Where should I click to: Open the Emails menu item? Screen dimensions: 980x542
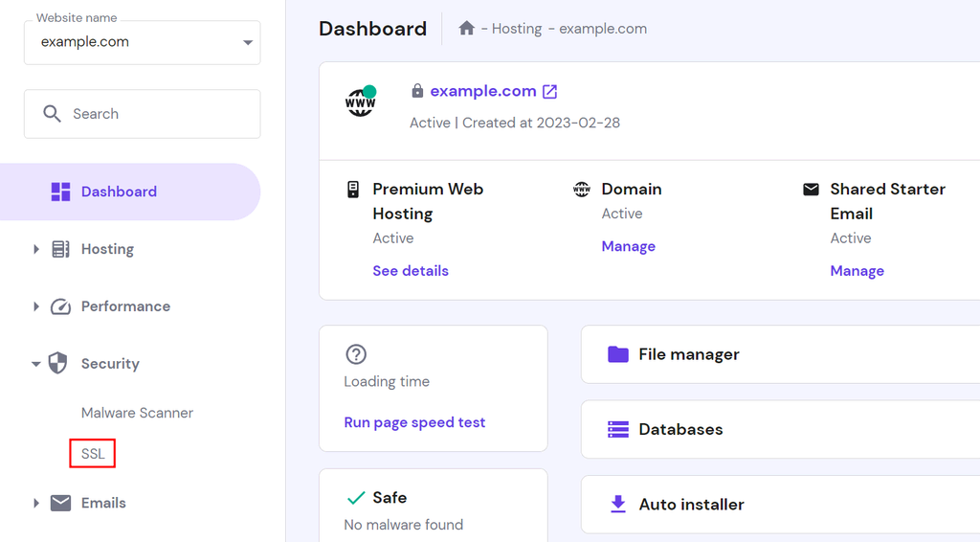[103, 503]
